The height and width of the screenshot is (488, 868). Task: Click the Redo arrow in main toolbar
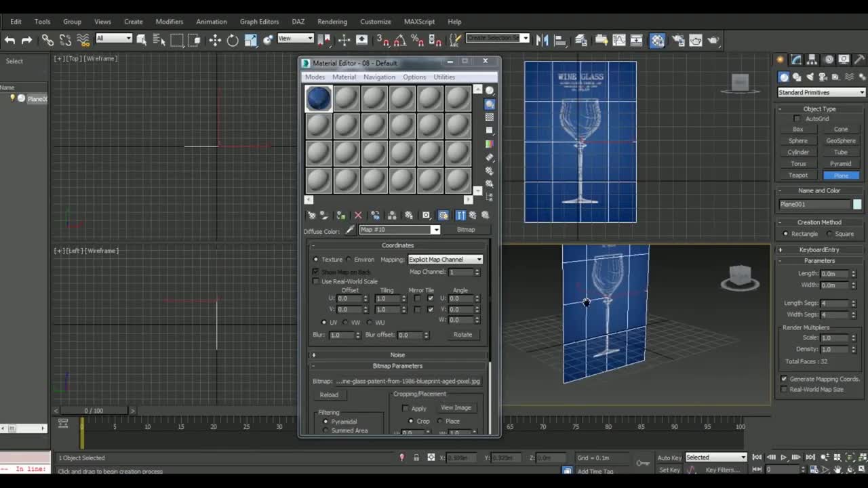click(26, 40)
